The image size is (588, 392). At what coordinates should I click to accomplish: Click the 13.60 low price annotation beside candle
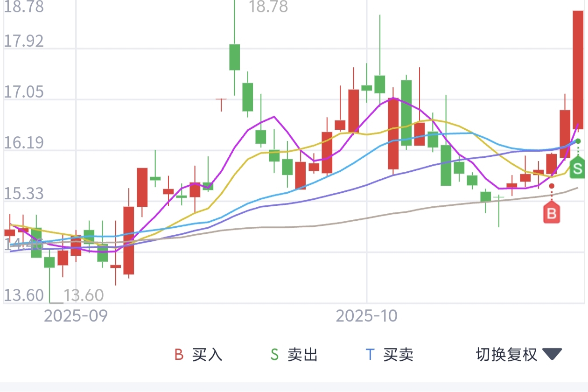(x=83, y=295)
